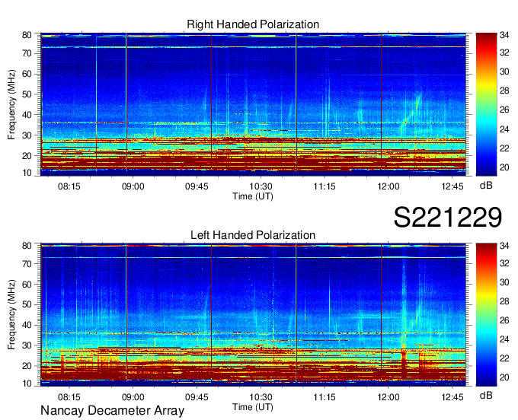Click the 20 value on top color bar
This screenshot has height=420, width=518.
click(x=504, y=167)
